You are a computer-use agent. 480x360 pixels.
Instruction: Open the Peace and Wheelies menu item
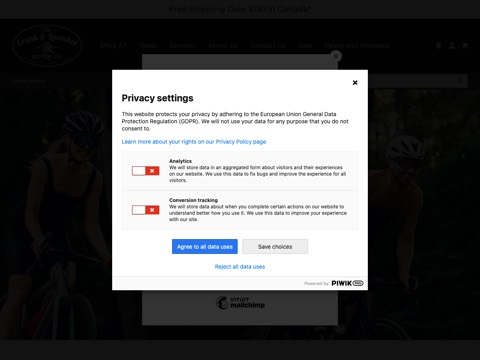(x=357, y=45)
